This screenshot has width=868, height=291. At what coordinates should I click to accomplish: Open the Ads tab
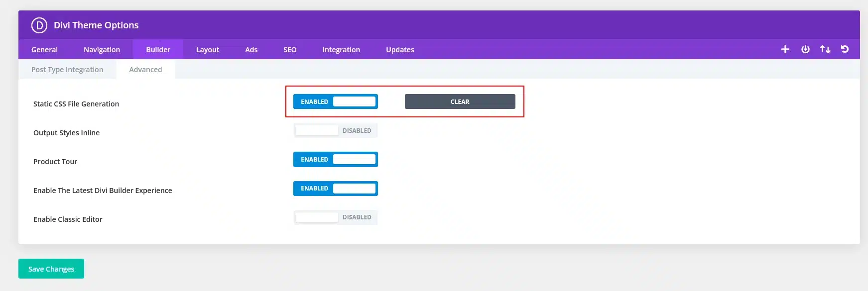point(251,50)
